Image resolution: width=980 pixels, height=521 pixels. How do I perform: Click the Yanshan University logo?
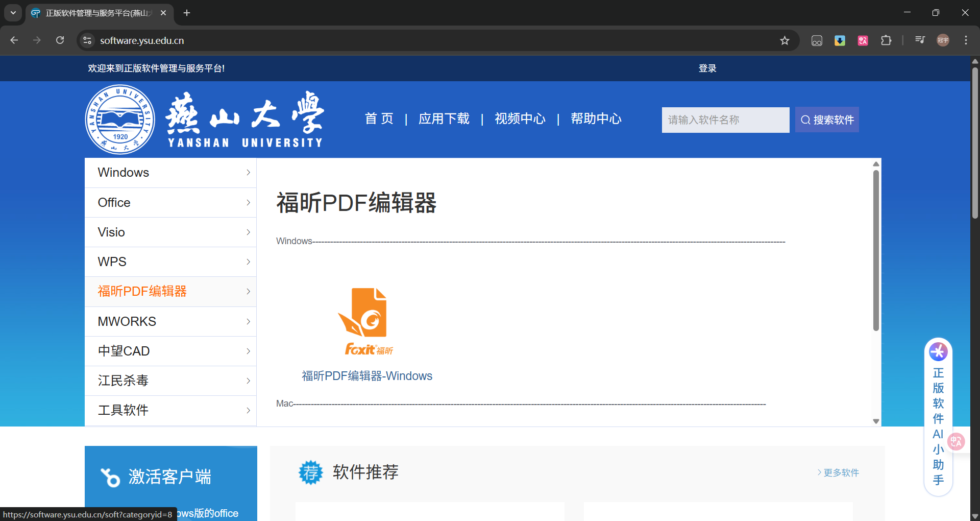(x=119, y=119)
